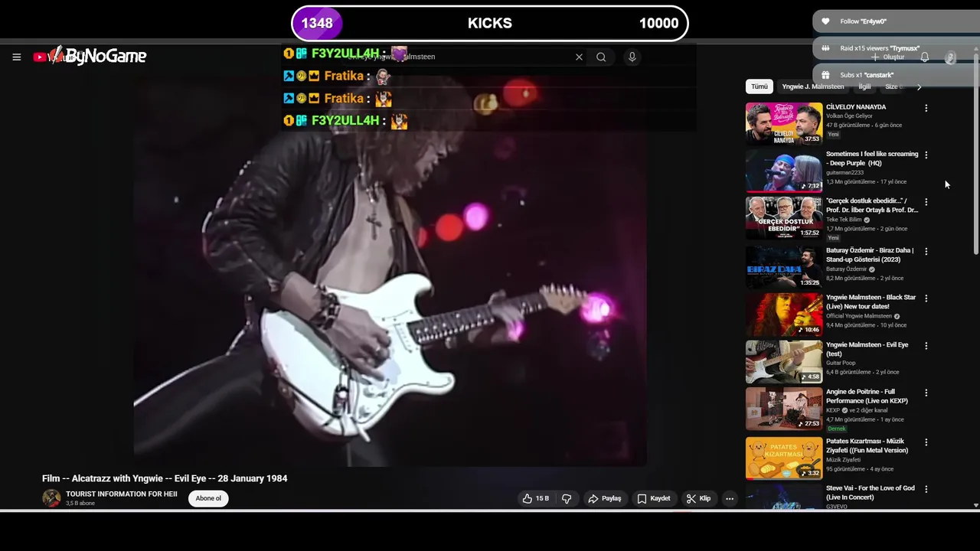Open options menu for Steve Vai video
Image resolution: width=980 pixels, height=551 pixels.
[926, 489]
